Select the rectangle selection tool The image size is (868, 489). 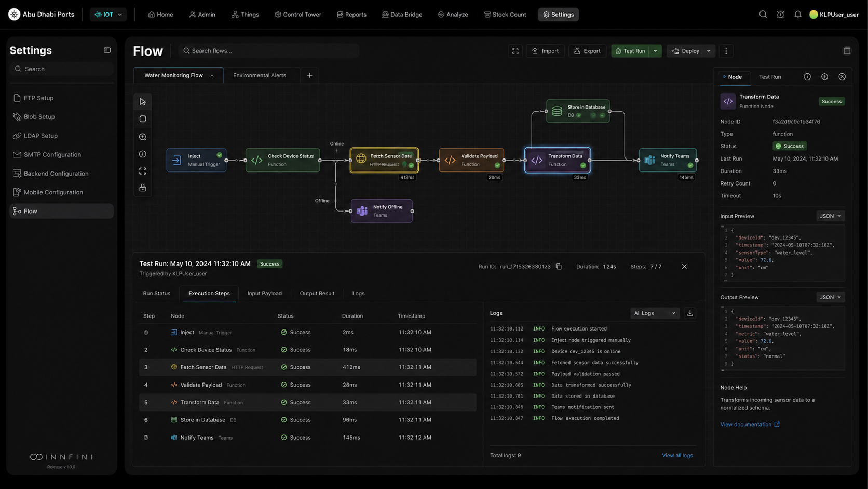click(143, 119)
